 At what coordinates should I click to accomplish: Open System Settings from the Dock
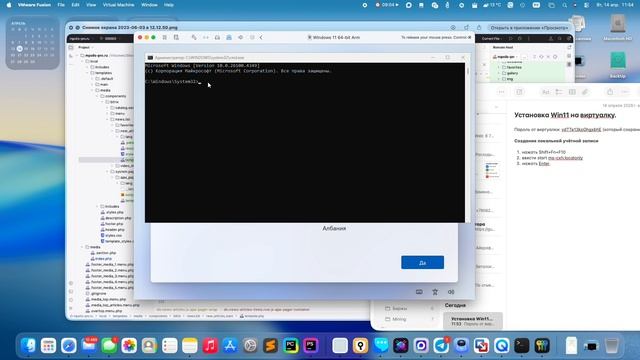point(250,346)
